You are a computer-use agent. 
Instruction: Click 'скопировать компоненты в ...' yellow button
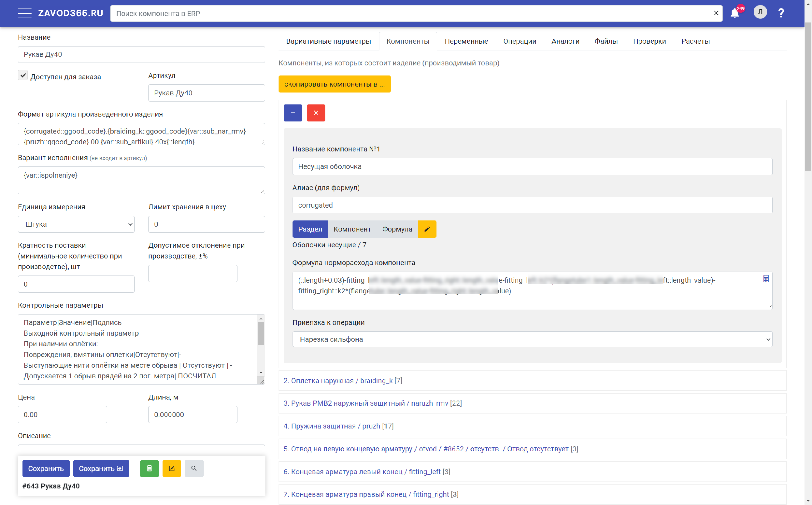pos(334,84)
